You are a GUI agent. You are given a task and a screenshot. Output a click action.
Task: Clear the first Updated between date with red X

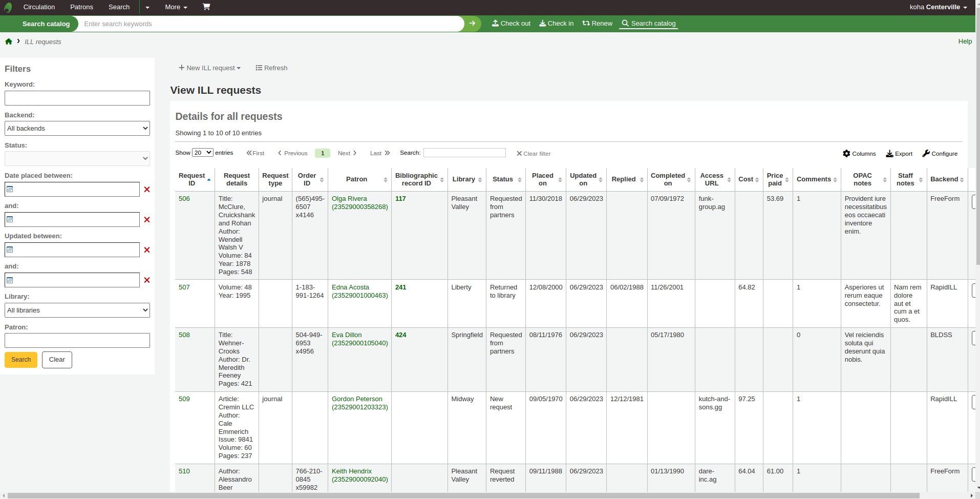(x=147, y=250)
